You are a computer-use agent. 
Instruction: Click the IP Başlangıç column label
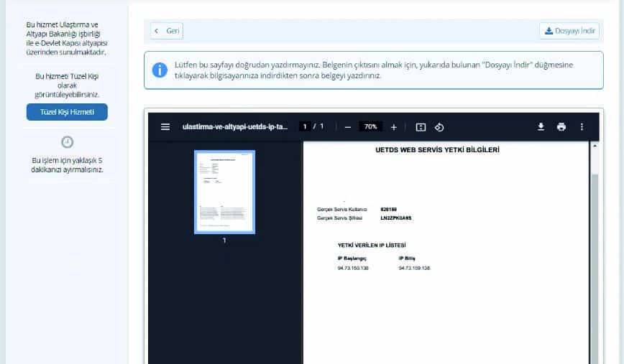click(x=352, y=258)
